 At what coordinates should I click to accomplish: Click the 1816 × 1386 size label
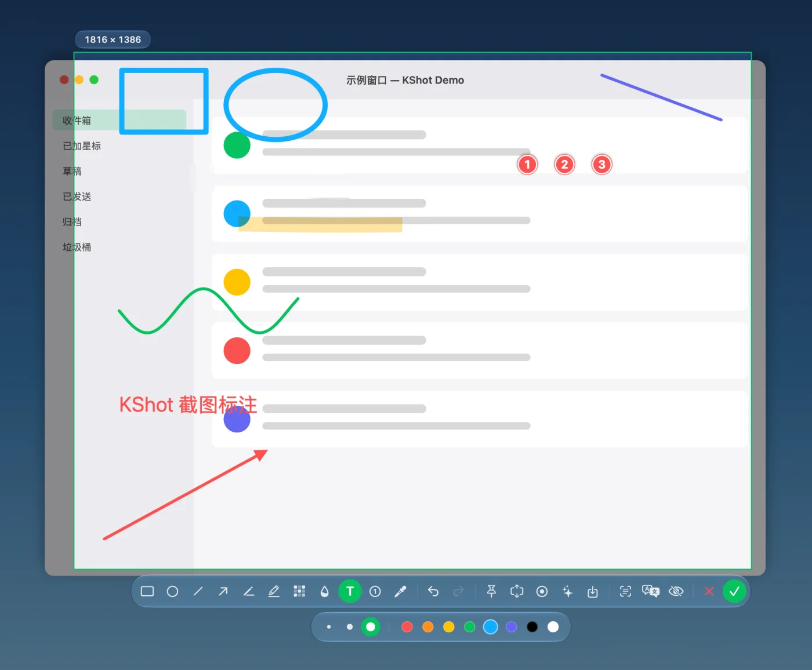(x=113, y=39)
